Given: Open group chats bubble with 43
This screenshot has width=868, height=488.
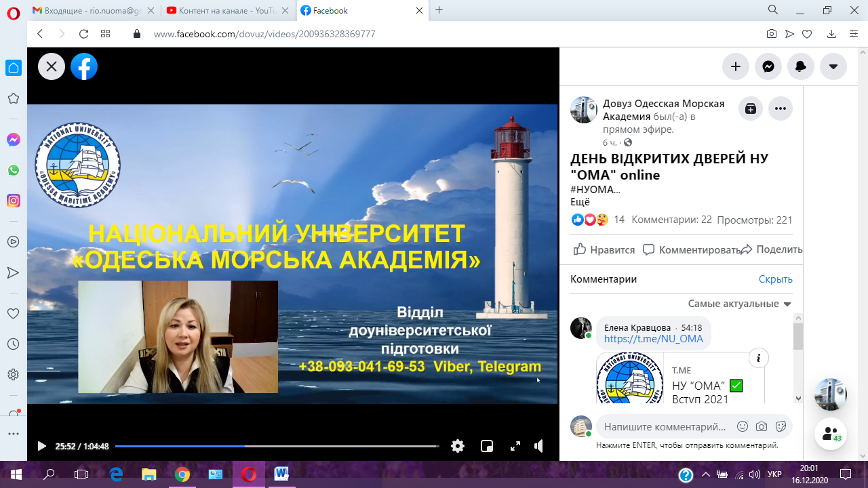Looking at the screenshot, I should 831,434.
